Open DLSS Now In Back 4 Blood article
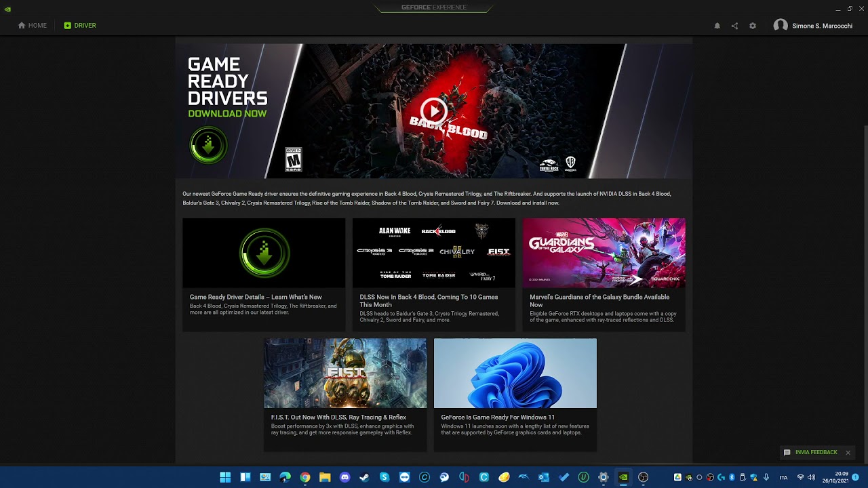 point(429,301)
